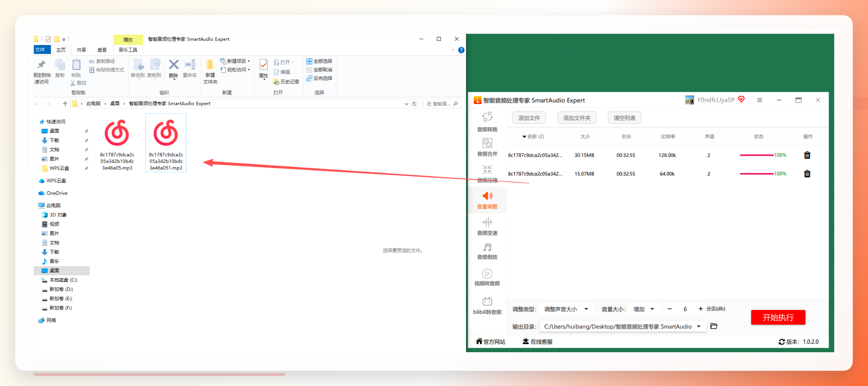
Task: Open the 官方网站 link
Action: click(x=490, y=342)
